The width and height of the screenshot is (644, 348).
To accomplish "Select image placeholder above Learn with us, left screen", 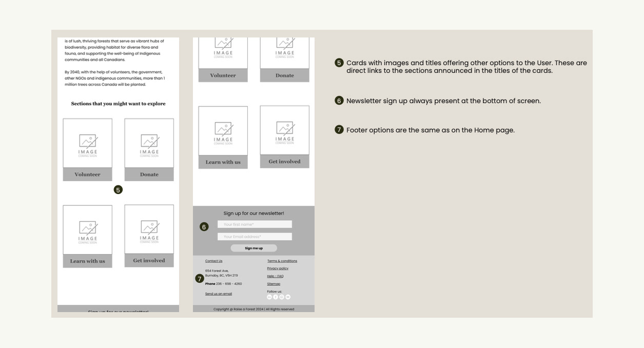I will (87, 230).
